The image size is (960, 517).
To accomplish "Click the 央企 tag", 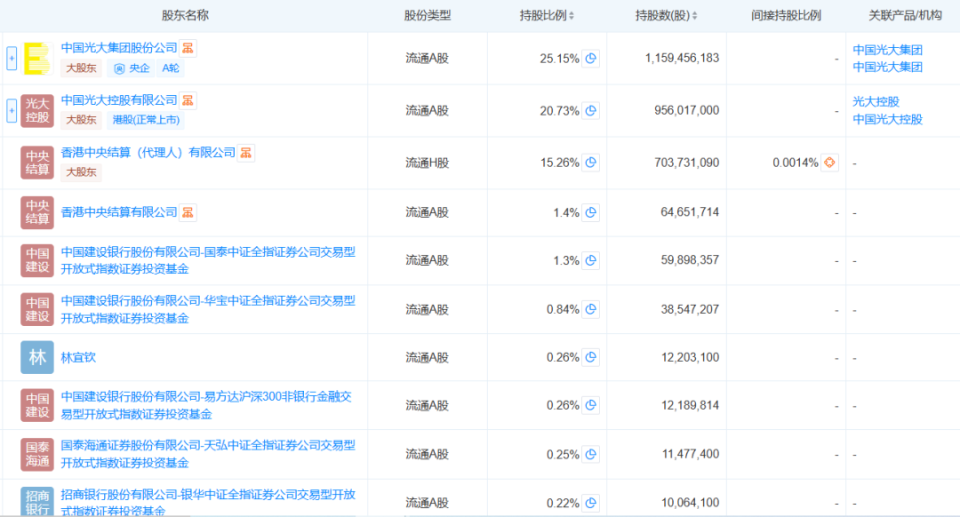I will (132, 68).
